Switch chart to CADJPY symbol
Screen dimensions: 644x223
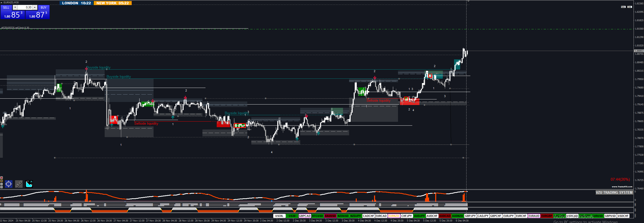[x=483, y=216]
